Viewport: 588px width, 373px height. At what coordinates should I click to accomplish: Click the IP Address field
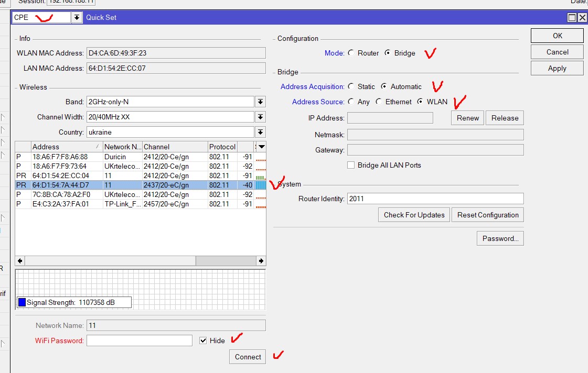click(390, 118)
